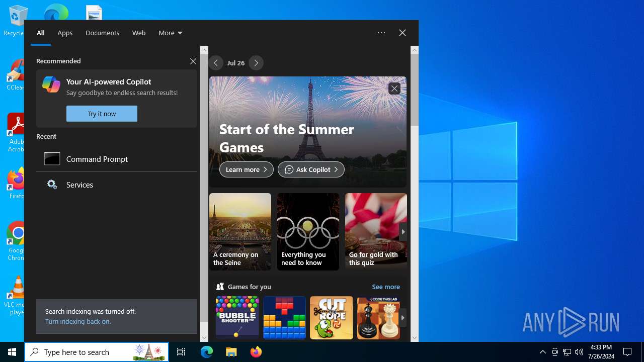Open the Bubble Shooter game

[x=237, y=318]
